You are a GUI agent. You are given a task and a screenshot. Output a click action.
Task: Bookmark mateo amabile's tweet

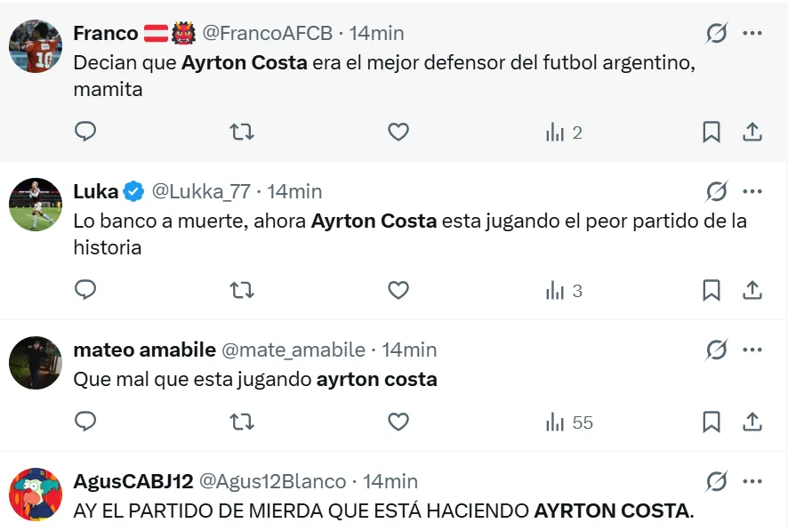point(712,422)
